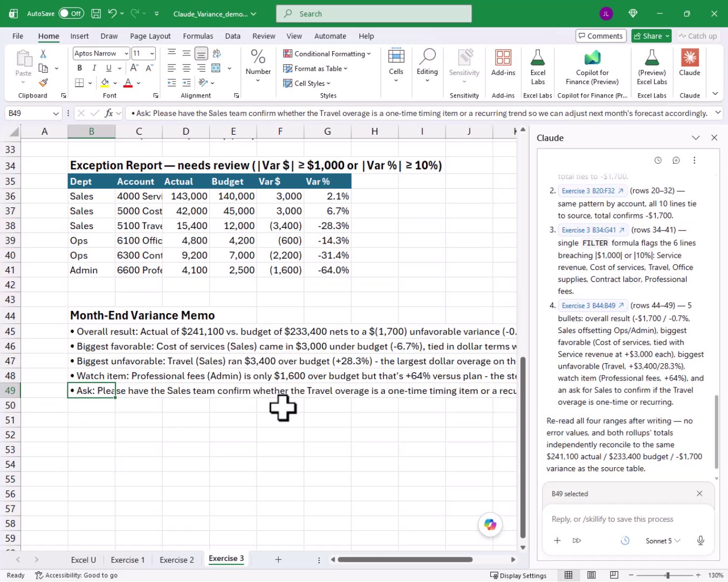The height and width of the screenshot is (582, 728).
Task: Open the Add-ins button
Action: click(x=503, y=64)
